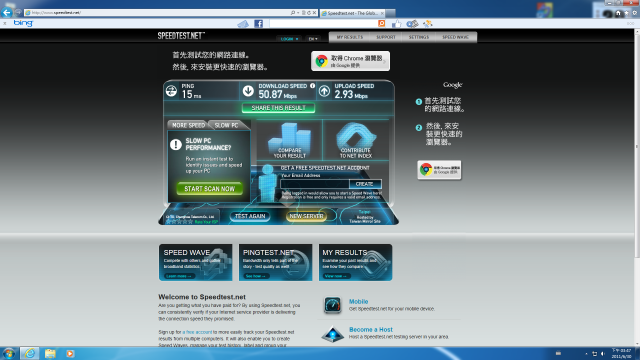Open the browser Tools gear icon

tap(635, 13)
